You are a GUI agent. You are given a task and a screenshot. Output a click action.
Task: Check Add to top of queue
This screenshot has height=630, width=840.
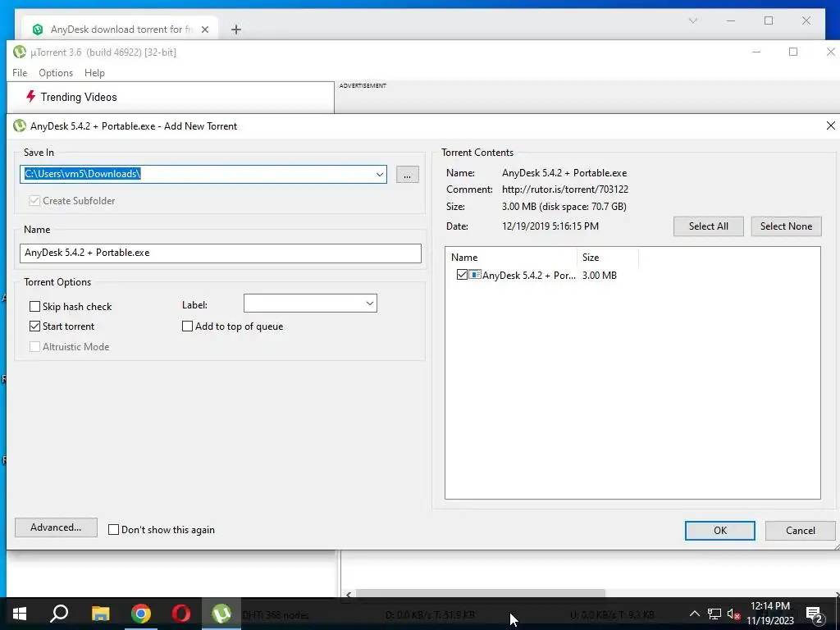(187, 326)
